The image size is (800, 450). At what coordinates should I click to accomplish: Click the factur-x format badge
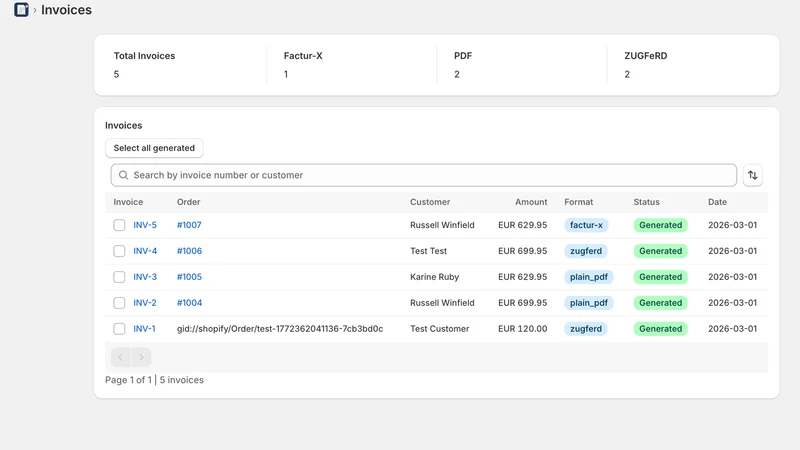[x=586, y=225]
